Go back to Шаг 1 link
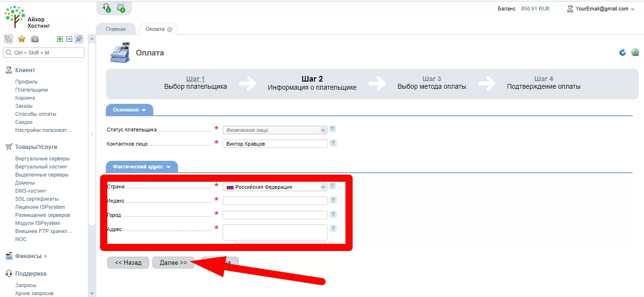The width and height of the screenshot is (644, 297). pos(196,79)
